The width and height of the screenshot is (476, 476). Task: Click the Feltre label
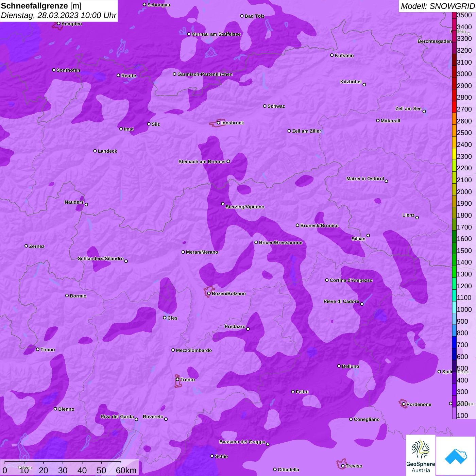point(302,392)
